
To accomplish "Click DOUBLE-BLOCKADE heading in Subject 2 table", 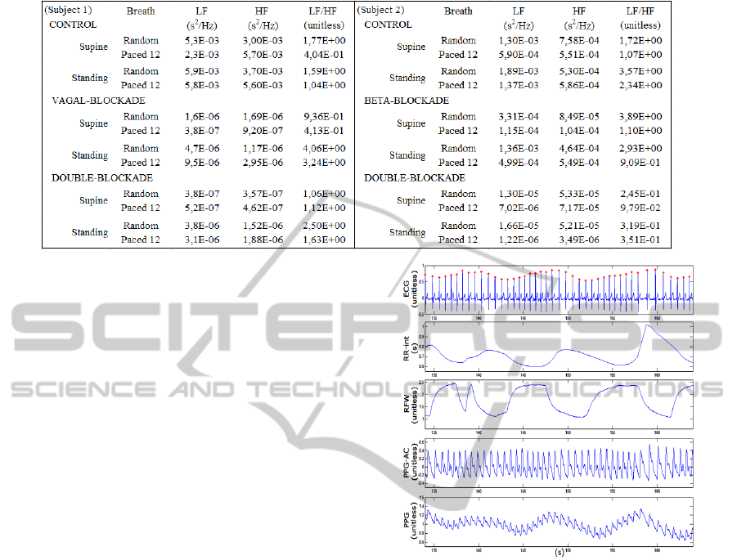I will pos(414,177).
